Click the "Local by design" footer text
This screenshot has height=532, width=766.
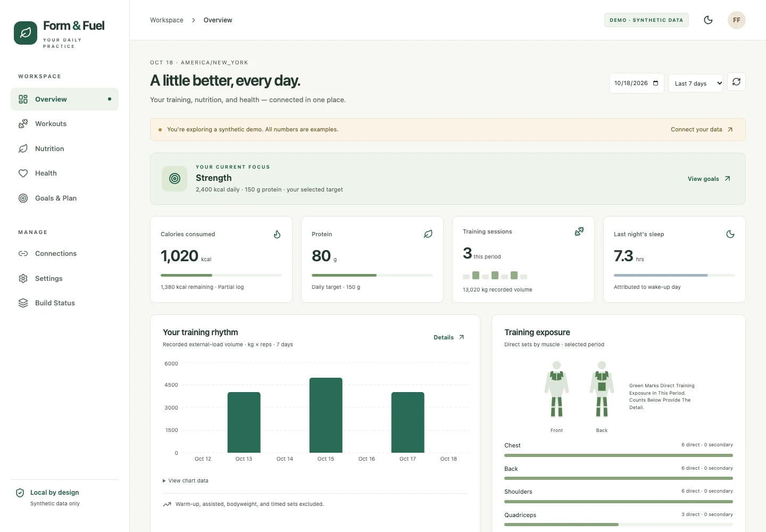(55, 493)
